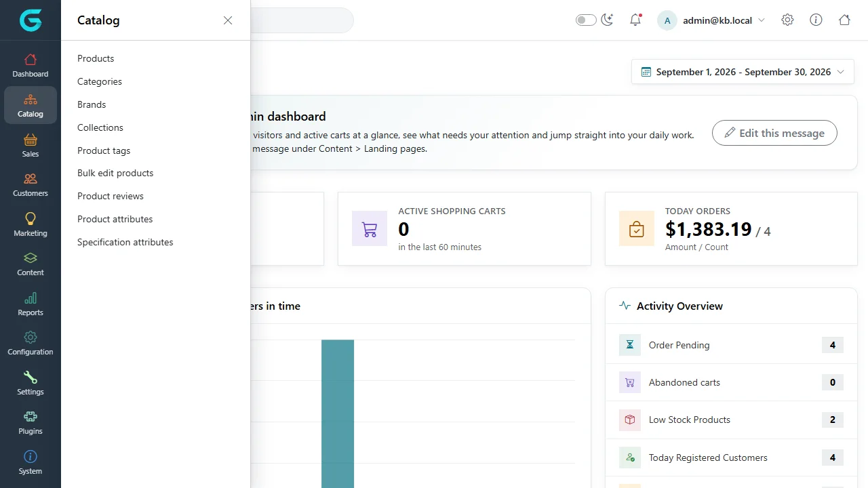The height and width of the screenshot is (488, 868).
Task: Toggle the dark mode switch
Action: (x=586, y=20)
